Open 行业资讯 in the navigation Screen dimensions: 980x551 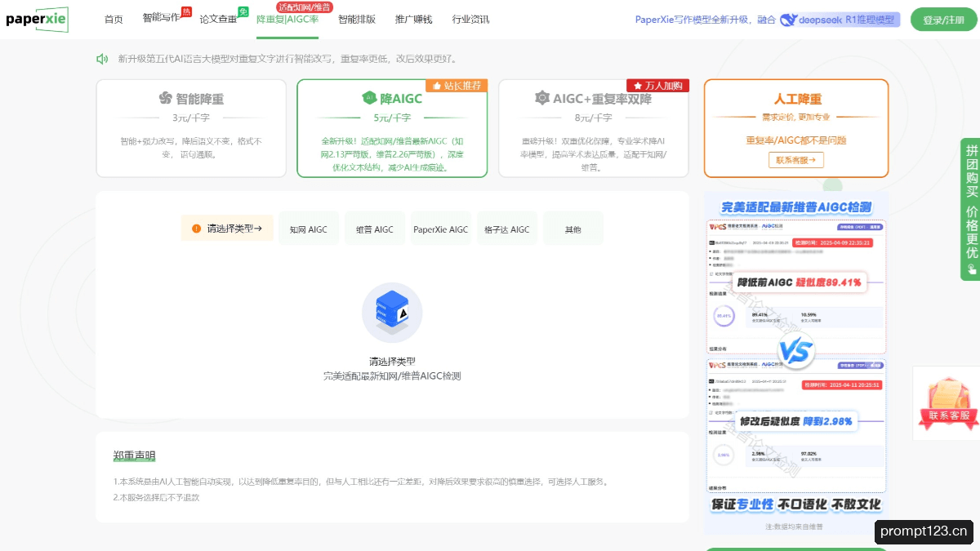coord(471,19)
